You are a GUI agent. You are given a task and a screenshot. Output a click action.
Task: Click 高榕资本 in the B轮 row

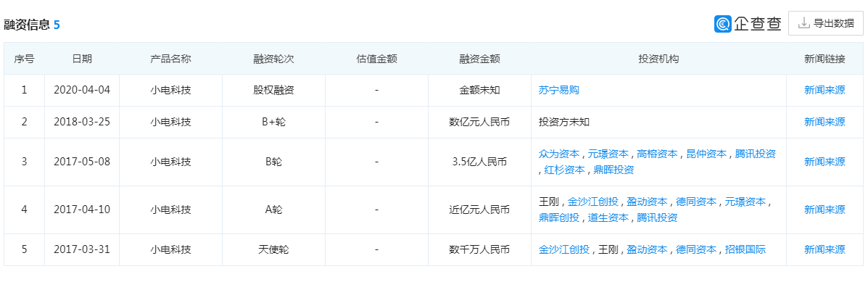(x=657, y=154)
